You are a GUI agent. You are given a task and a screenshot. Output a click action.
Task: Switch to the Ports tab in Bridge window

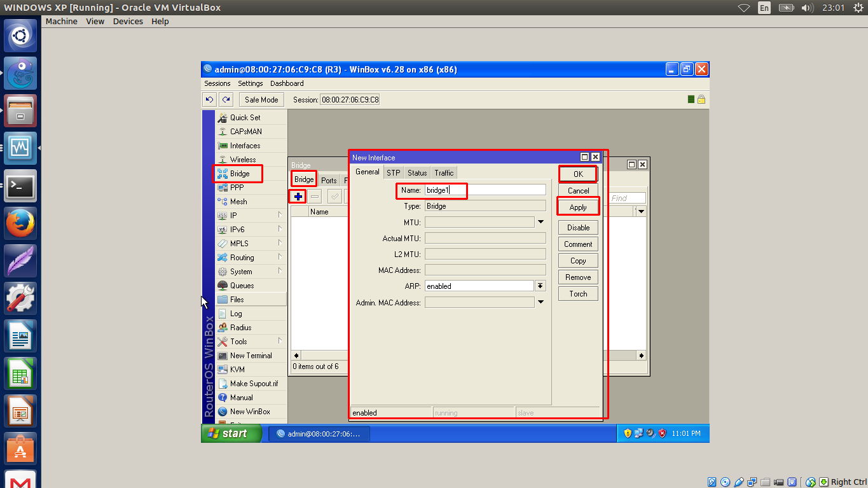click(x=329, y=181)
